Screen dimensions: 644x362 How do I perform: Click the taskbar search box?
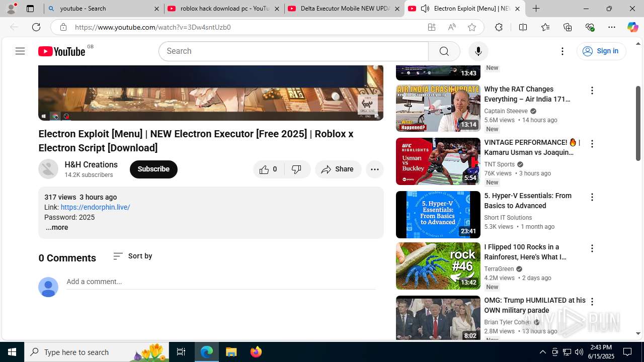coord(97,352)
